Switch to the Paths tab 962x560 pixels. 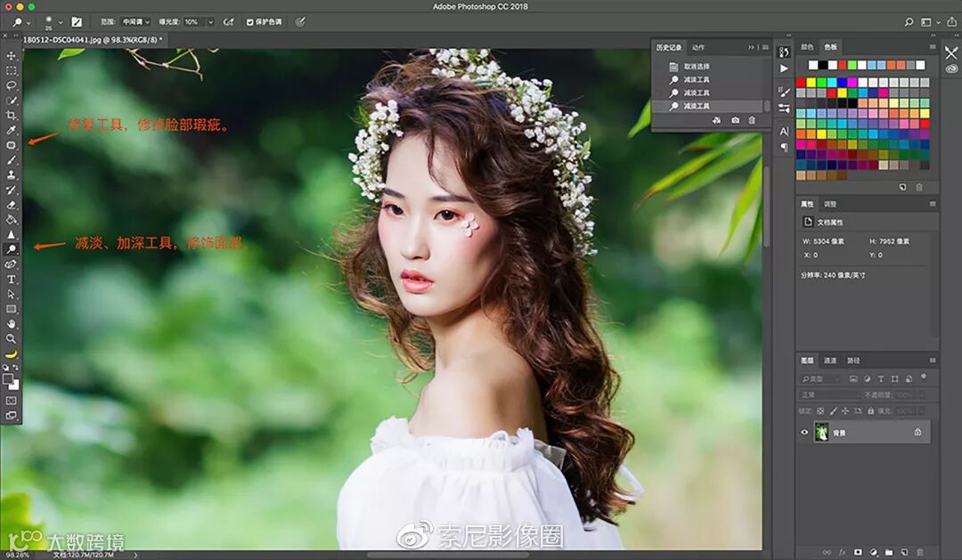tap(853, 360)
